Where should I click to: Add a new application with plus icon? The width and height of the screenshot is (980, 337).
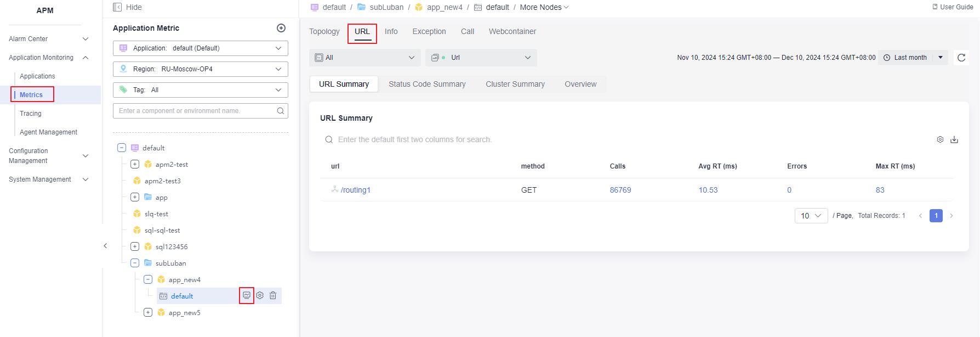pos(281,28)
